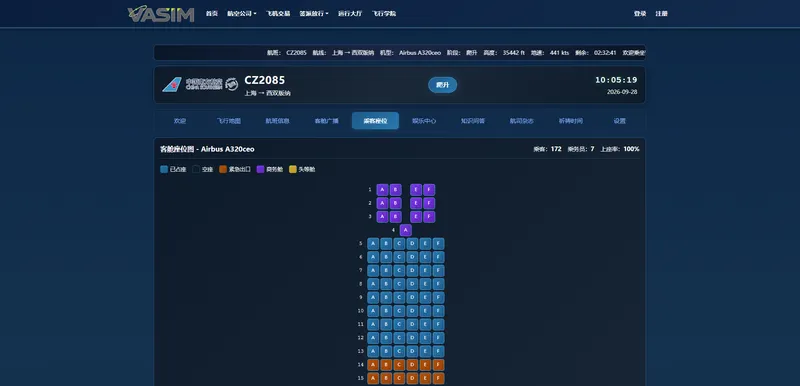Screen dimensions: 800x386
Task: Click the yellow 头等舱 legend swatch
Action: click(x=293, y=169)
